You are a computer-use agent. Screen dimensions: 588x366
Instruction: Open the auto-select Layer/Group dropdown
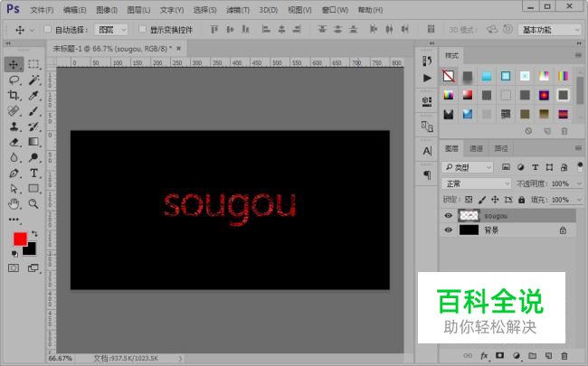[111, 30]
